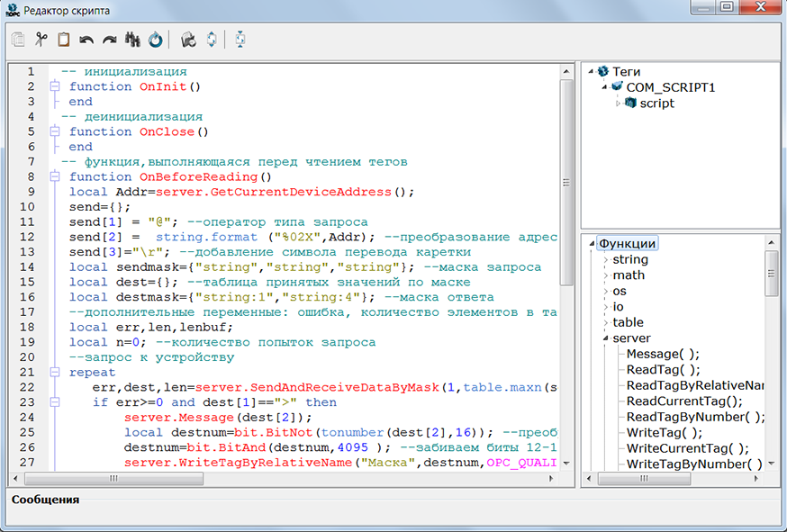Select COM_SCRIPT1 in the tags tree
The width and height of the screenshot is (787, 532).
click(x=671, y=87)
